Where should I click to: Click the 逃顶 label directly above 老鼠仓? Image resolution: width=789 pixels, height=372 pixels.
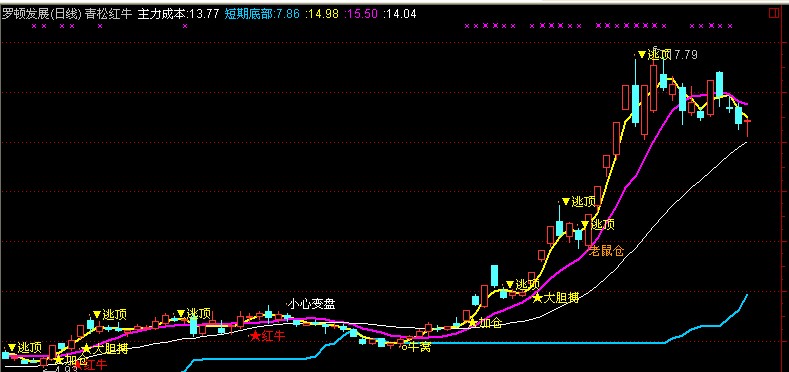point(598,224)
